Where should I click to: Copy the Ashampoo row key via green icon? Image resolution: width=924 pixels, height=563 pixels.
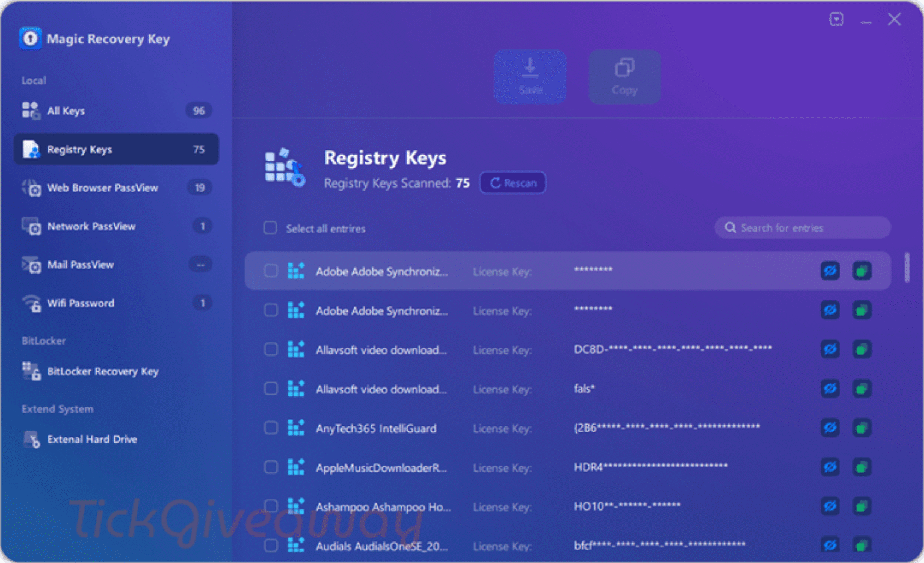[861, 506]
